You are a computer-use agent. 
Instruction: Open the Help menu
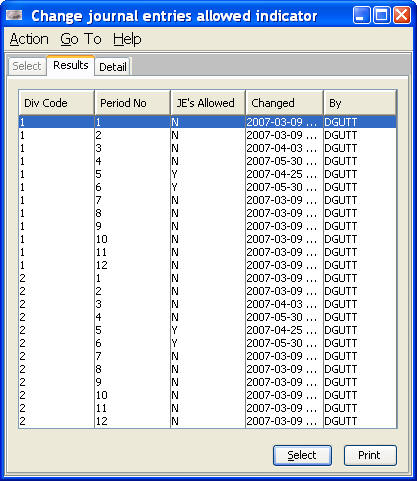click(x=127, y=39)
